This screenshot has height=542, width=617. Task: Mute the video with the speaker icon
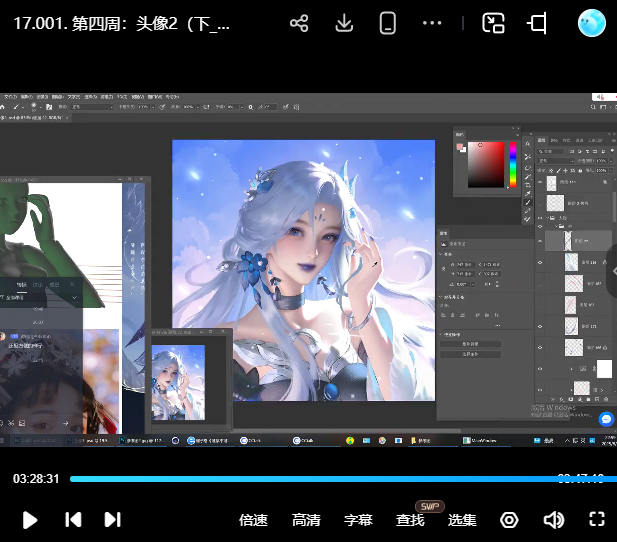[x=553, y=520]
